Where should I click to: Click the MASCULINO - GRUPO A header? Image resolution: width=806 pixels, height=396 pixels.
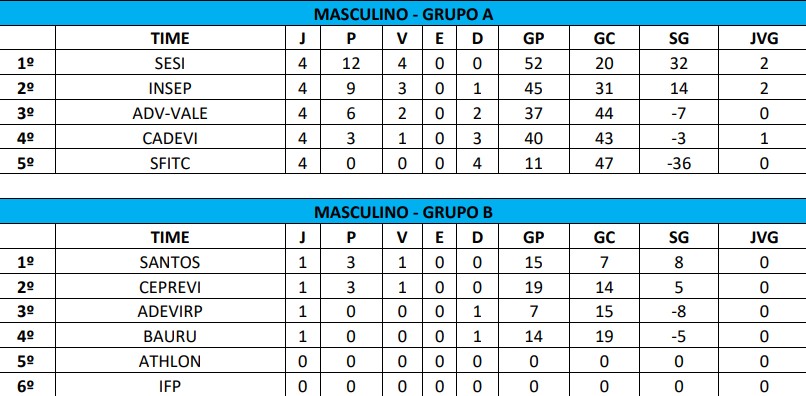[403, 13]
